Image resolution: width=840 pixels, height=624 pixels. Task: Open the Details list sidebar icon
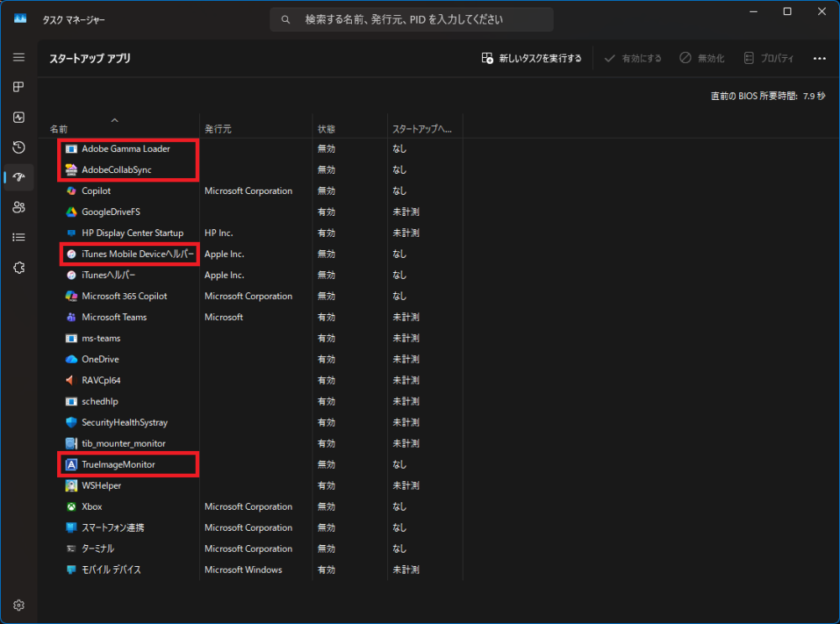click(x=18, y=238)
